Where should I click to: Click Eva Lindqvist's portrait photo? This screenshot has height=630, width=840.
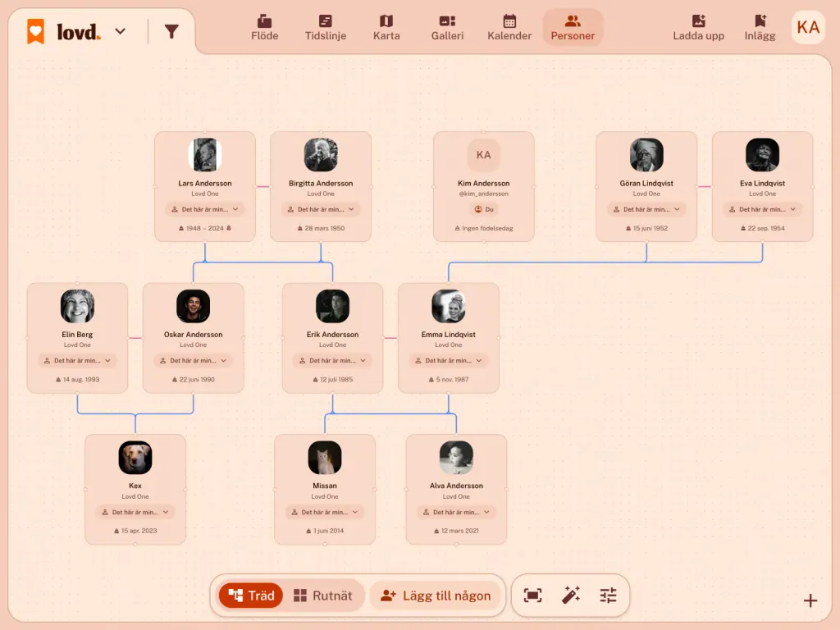[x=762, y=155]
